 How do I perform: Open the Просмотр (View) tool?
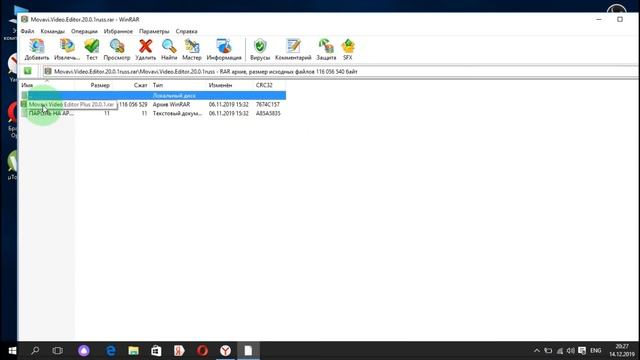tap(117, 49)
